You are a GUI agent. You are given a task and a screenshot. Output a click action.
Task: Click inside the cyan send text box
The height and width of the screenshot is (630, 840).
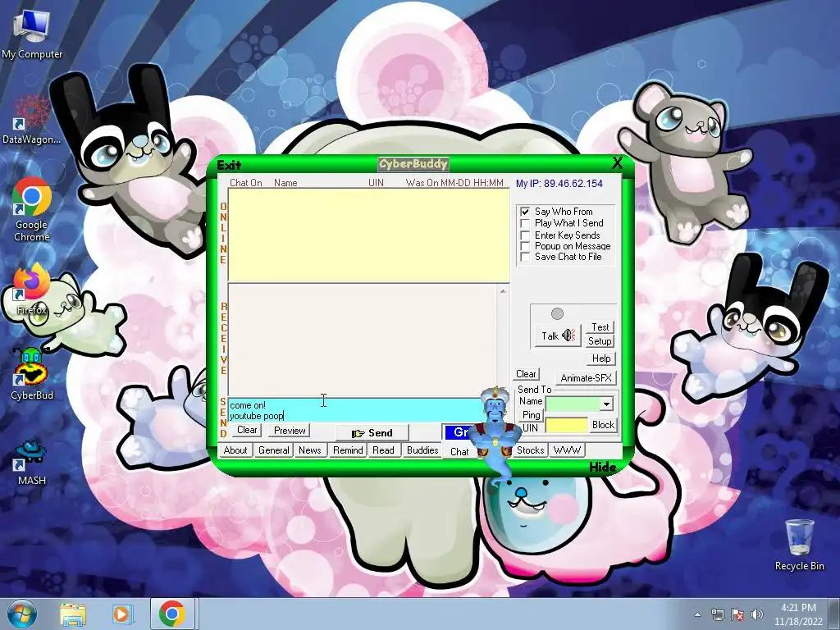tap(355, 410)
